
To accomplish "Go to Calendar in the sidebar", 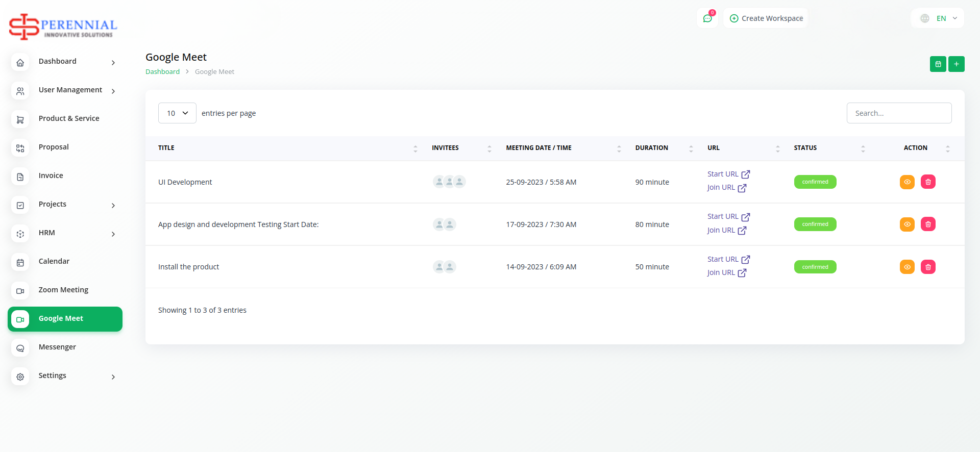I will (x=54, y=261).
